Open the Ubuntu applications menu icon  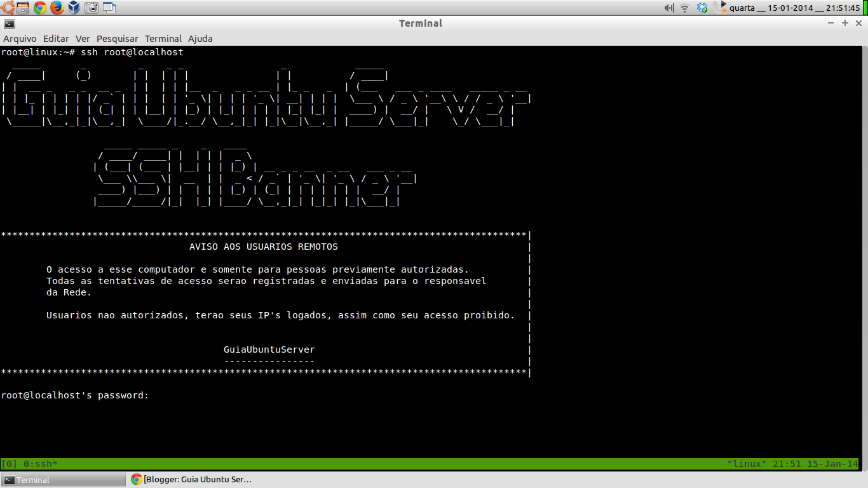click(6, 6)
